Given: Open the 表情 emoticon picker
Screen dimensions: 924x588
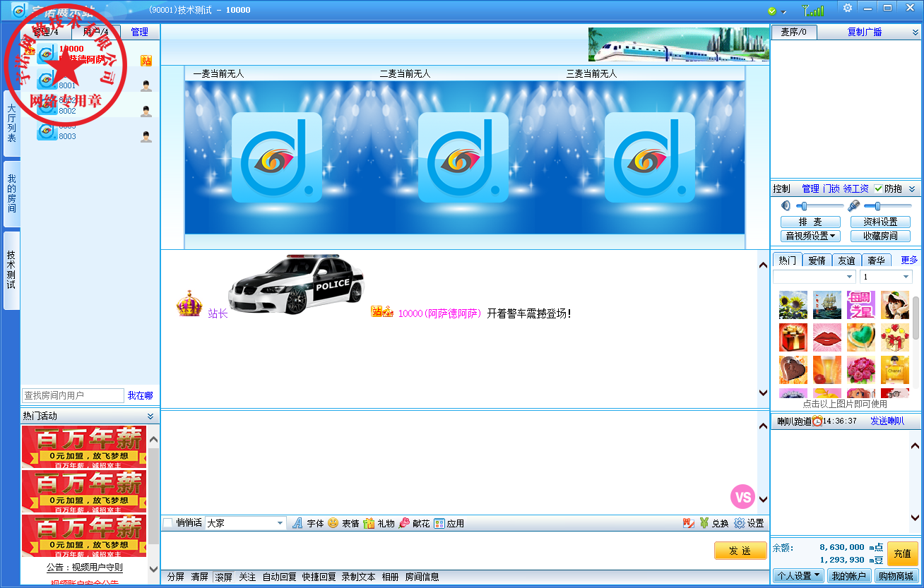Looking at the screenshot, I should tap(343, 523).
